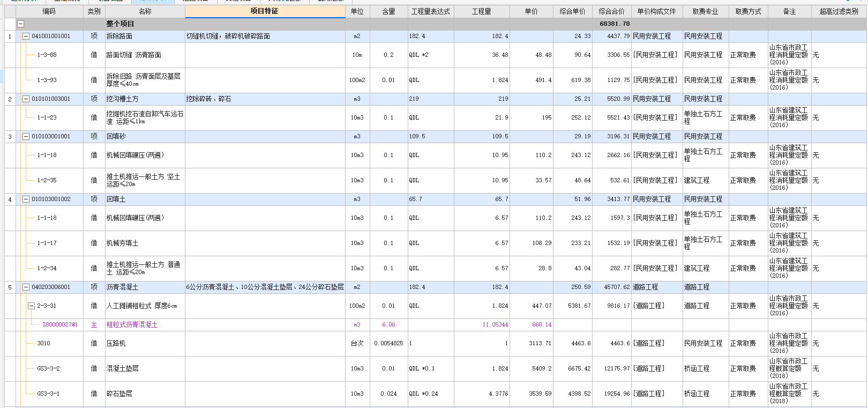Select quota code 1-1-17
This screenshot has height=408, width=868.
[x=47, y=243]
